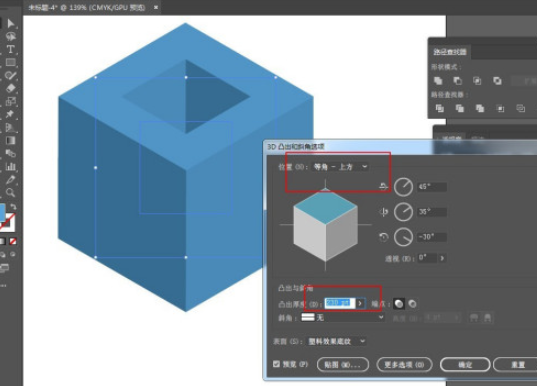Open change screen mode icon
537x386 pixels.
(4, 268)
